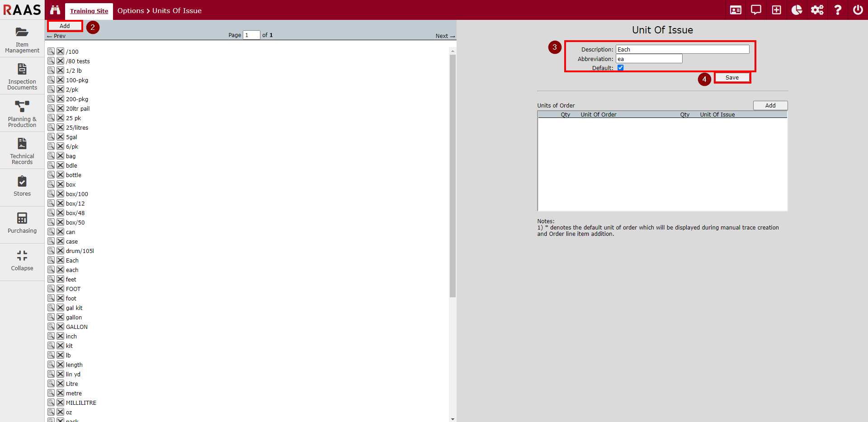868x422 pixels.
Task: Click the binoculars search icon
Action: (55, 10)
